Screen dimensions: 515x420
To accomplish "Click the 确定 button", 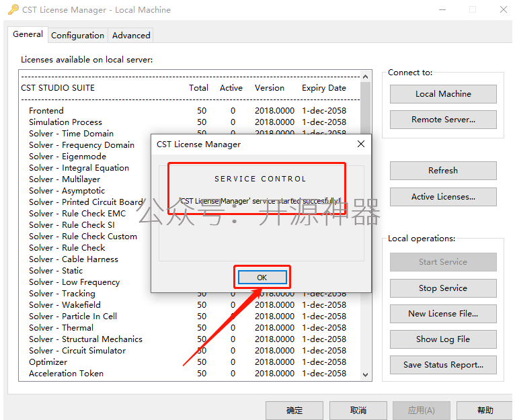I will (x=294, y=410).
